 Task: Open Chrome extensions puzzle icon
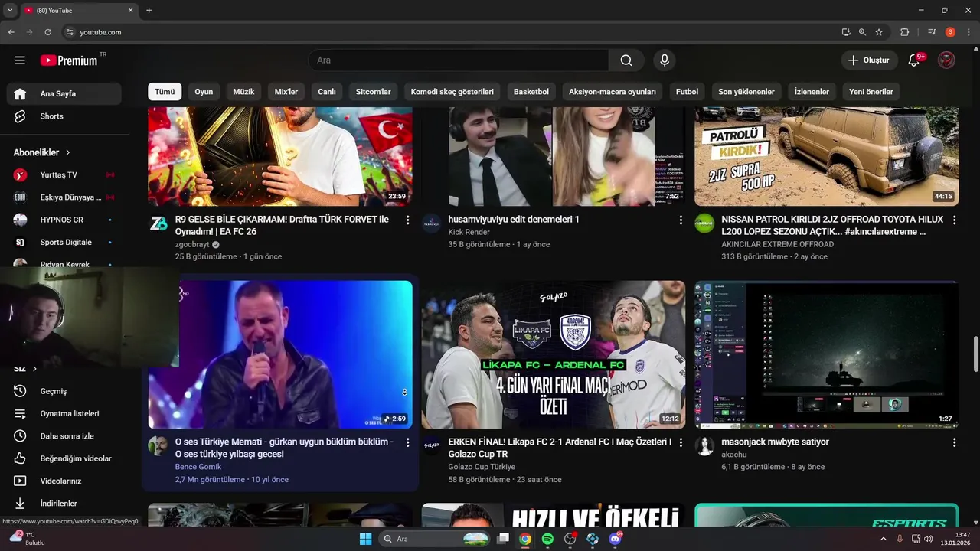click(x=904, y=32)
